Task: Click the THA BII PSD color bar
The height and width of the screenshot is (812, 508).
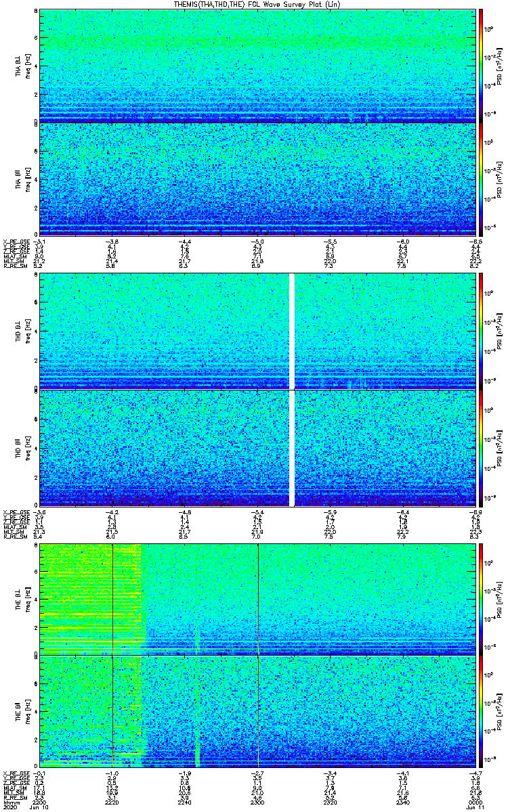Action: coord(482,179)
